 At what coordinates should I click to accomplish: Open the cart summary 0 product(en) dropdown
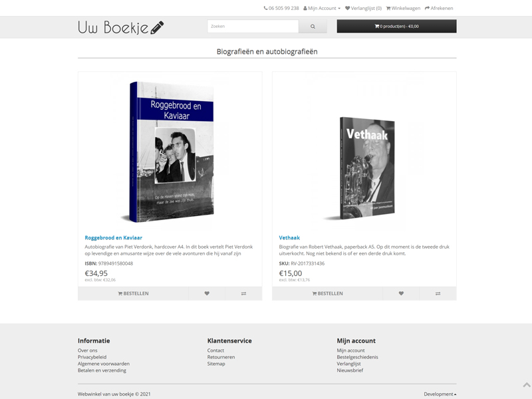(x=396, y=26)
